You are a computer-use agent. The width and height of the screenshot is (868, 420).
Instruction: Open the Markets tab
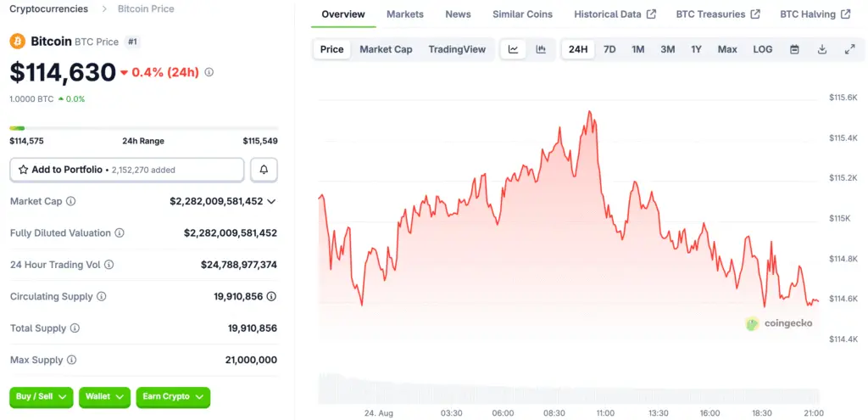(x=405, y=14)
